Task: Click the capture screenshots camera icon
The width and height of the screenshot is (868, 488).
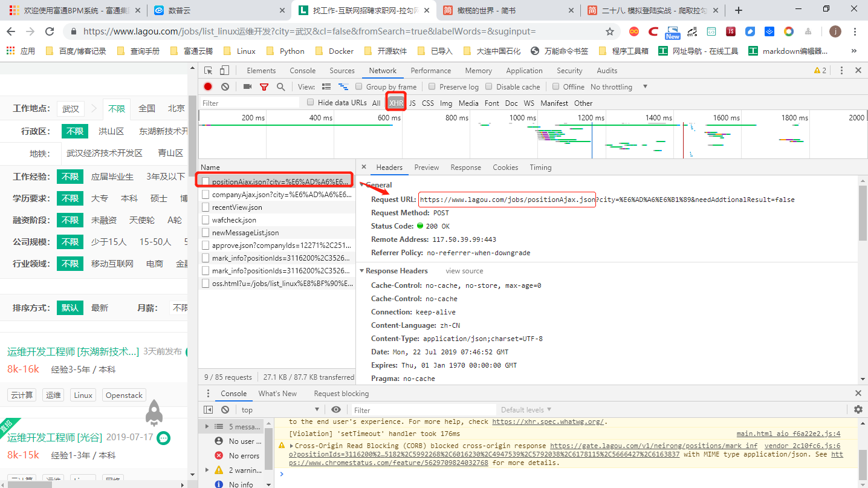Action: coord(247,87)
